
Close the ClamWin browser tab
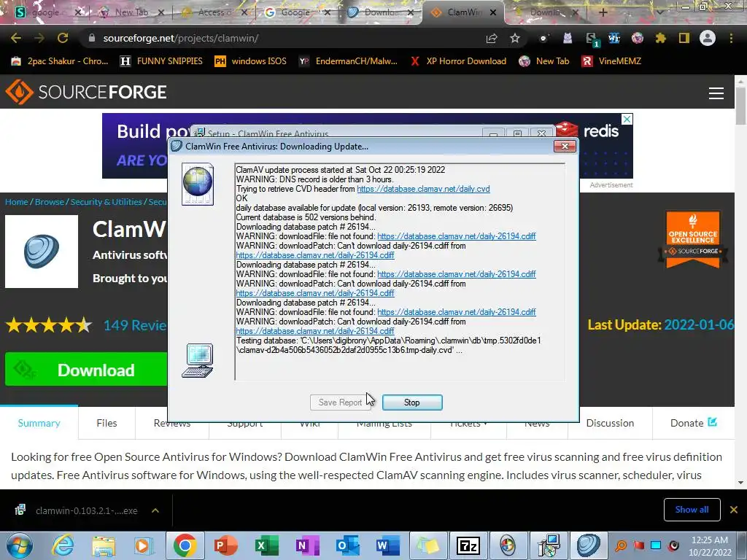494,12
